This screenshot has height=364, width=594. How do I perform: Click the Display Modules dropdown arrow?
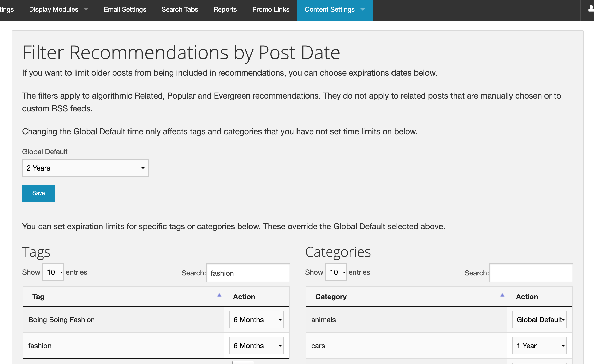(x=86, y=9)
